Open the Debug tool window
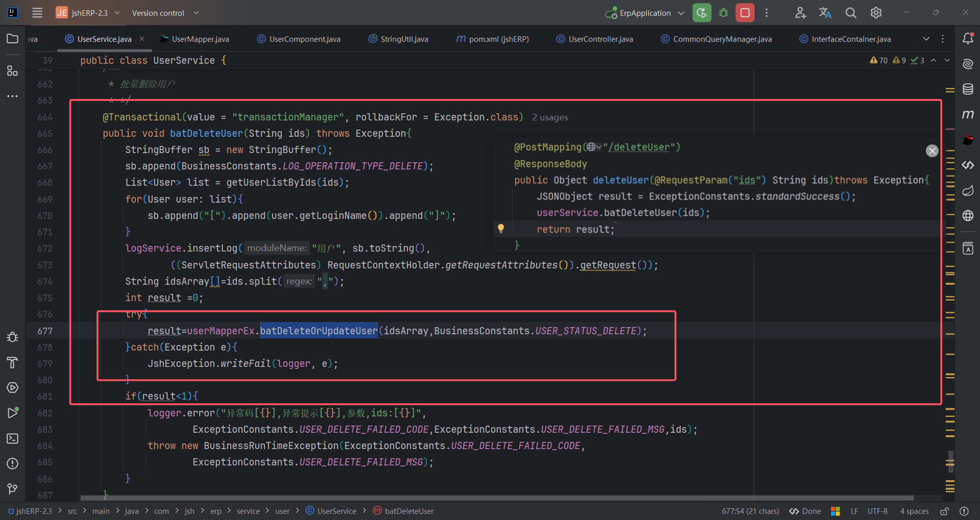The width and height of the screenshot is (980, 520). pyautogui.click(x=12, y=337)
